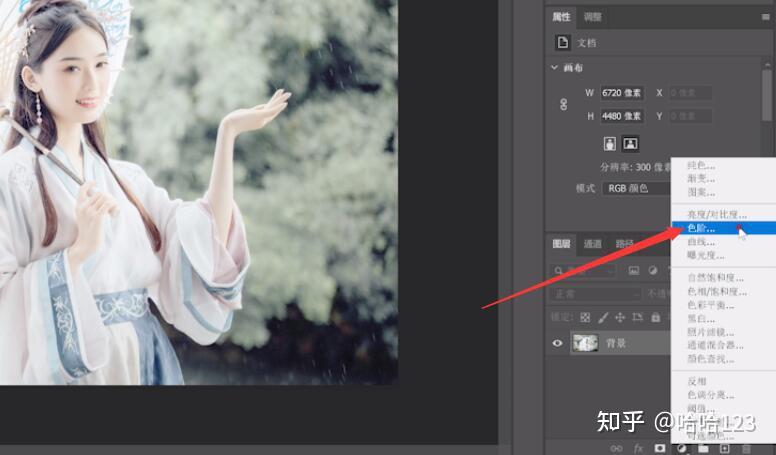The height and width of the screenshot is (455, 776).
Task: Click the canvas height field 4480 像素
Action: click(622, 116)
